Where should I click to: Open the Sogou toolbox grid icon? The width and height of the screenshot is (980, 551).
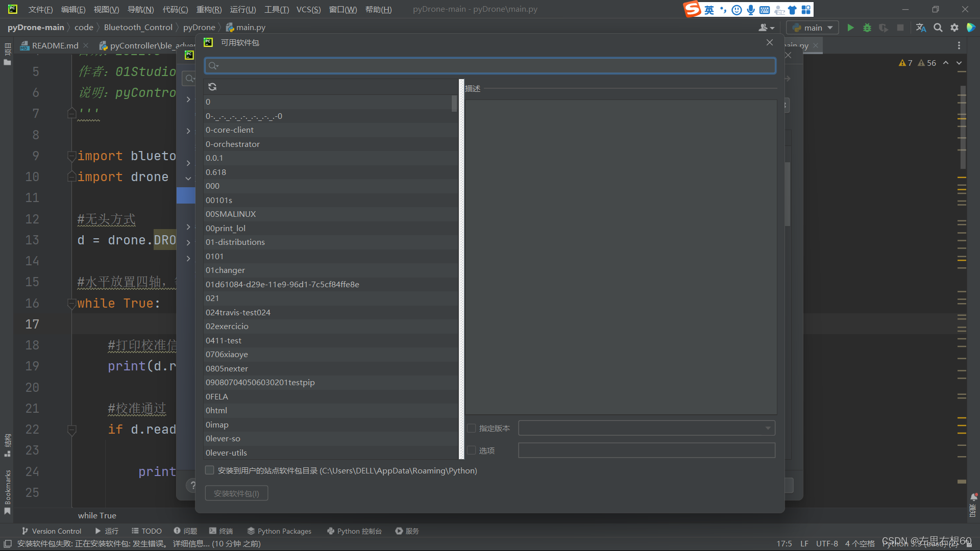click(806, 10)
